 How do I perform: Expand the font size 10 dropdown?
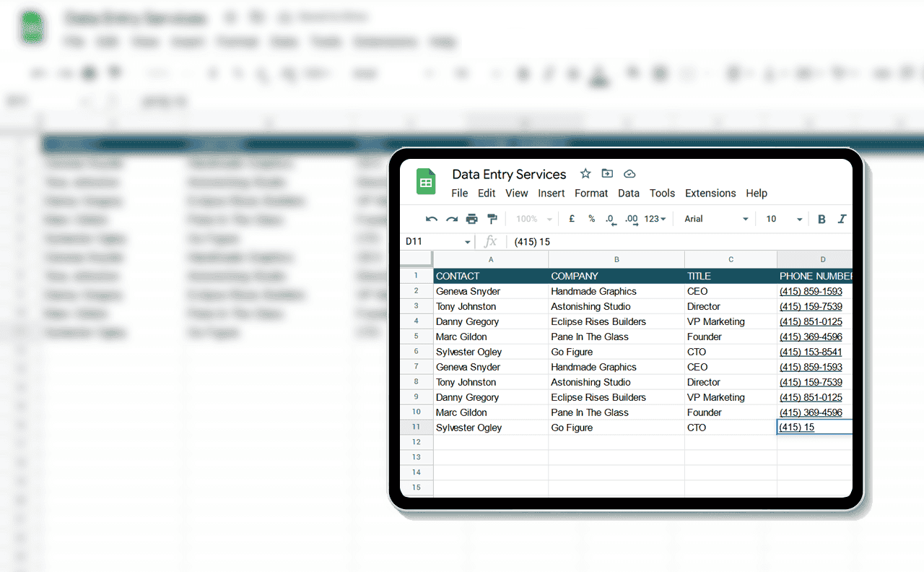point(784,219)
